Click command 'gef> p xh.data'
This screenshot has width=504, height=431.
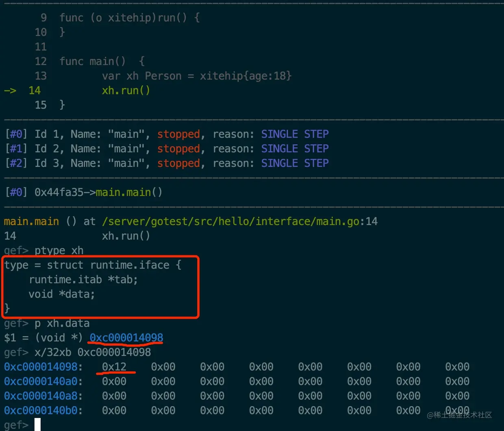[x=47, y=323]
